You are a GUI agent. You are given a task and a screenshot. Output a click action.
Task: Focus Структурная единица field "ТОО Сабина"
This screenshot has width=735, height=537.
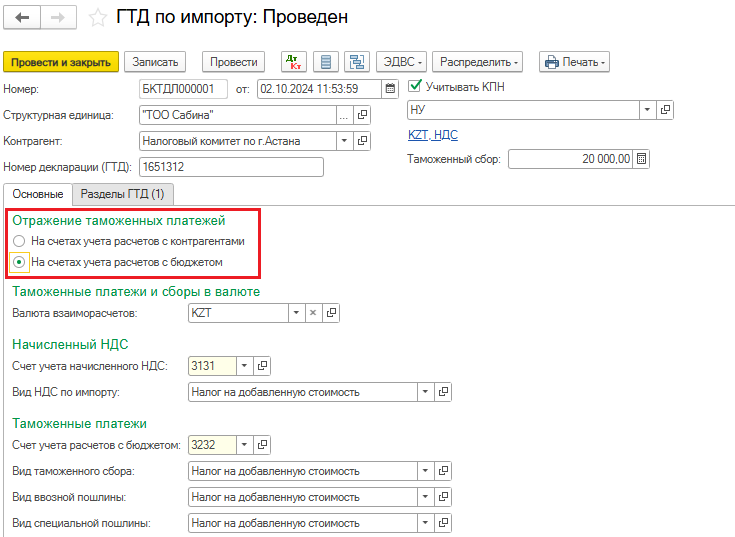tap(238, 115)
